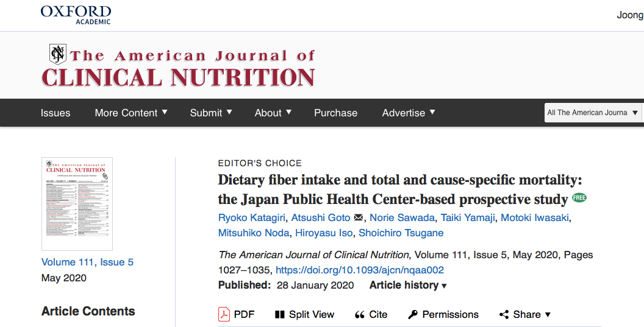Open the article DOI link
Screen dimensions: 644x327
pos(360,270)
